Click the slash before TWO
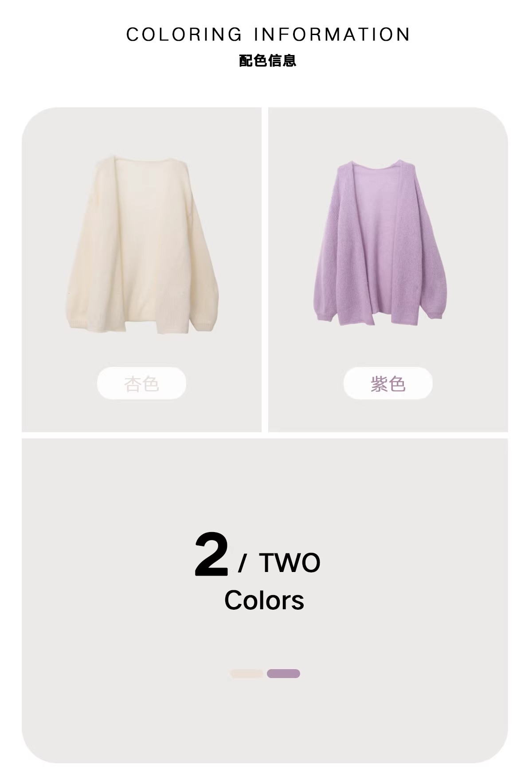Screen dimensions: 532x781 click(242, 563)
